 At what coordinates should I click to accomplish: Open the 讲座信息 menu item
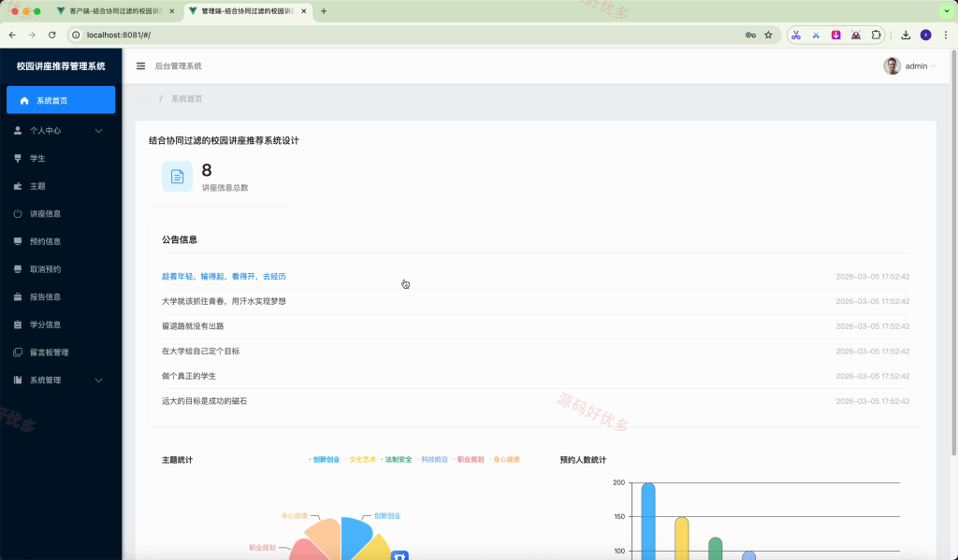tap(61, 214)
